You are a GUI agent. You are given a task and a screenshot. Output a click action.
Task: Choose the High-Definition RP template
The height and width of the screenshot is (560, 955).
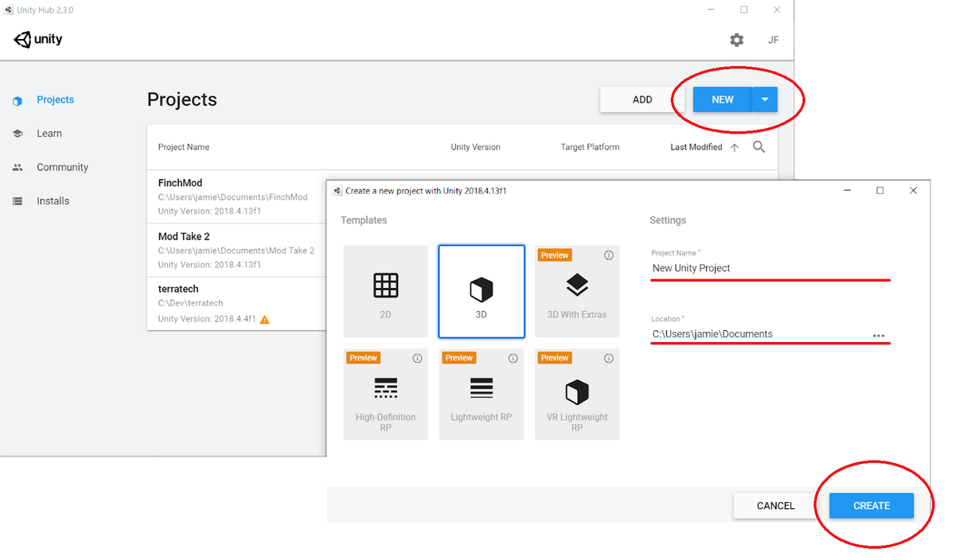pyautogui.click(x=386, y=394)
